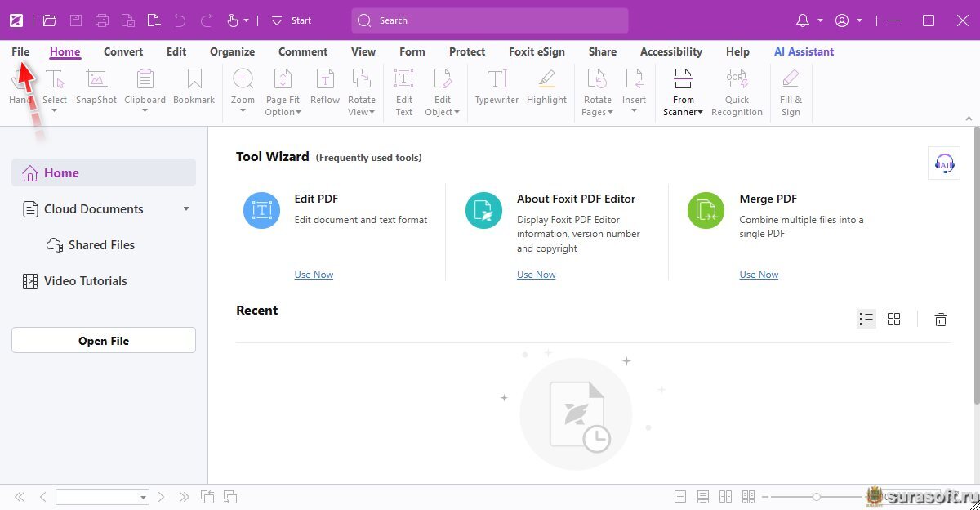980x510 pixels.
Task: Switch recent files to list view
Action: [866, 320]
